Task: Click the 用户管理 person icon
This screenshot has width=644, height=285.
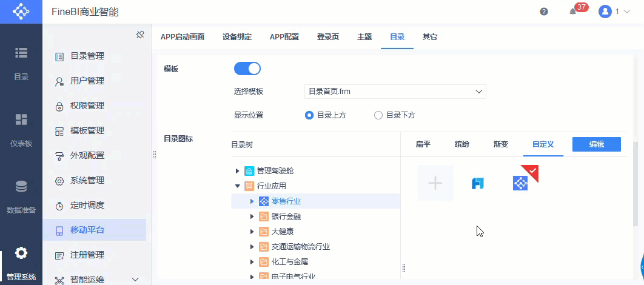Action: [x=59, y=82]
